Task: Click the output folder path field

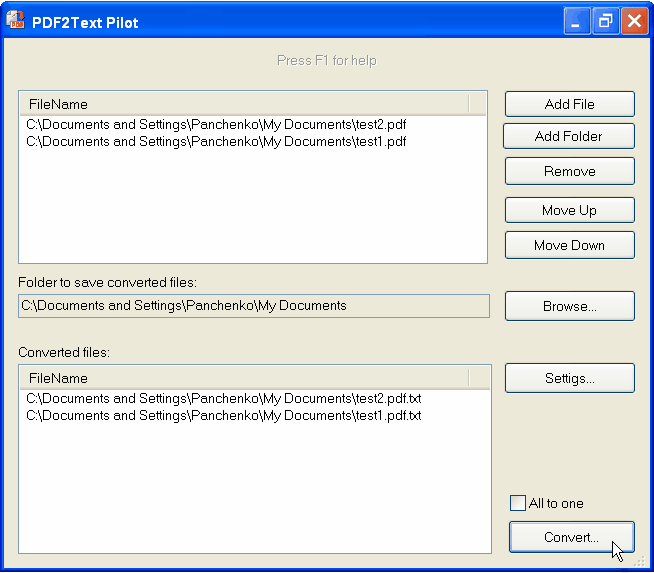Action: click(254, 306)
